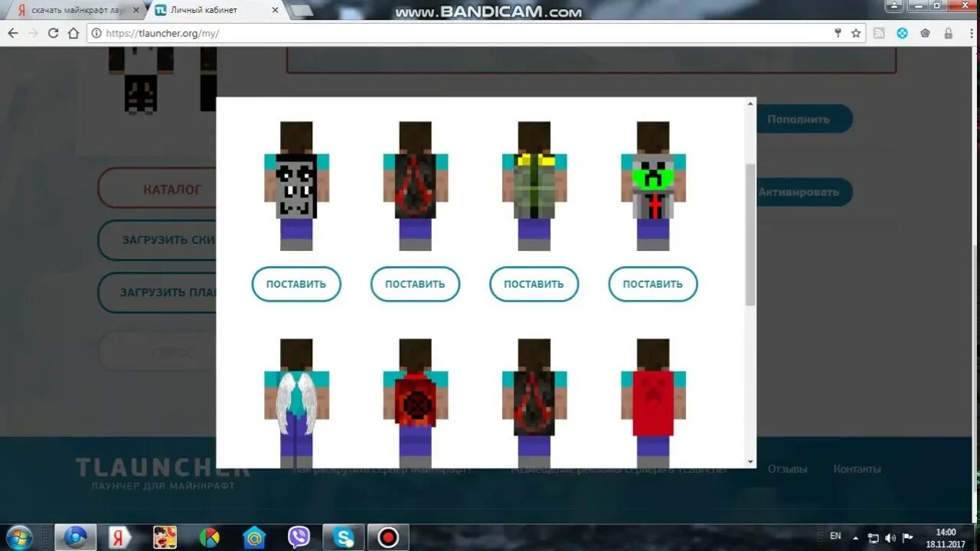Viewport: 980px width, 551px height.
Task: Click the cape dialog scroll-down arrow
Action: 750,462
